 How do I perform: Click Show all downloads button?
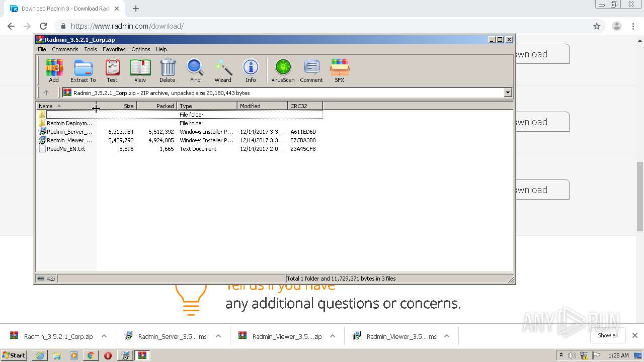pyautogui.click(x=608, y=335)
